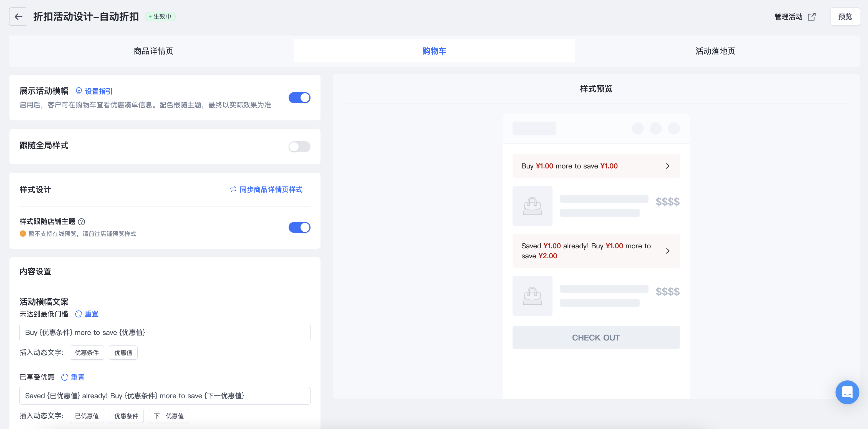
Task: Expand the 'Saved ¥1.00 already' banner chevron
Action: (x=668, y=251)
